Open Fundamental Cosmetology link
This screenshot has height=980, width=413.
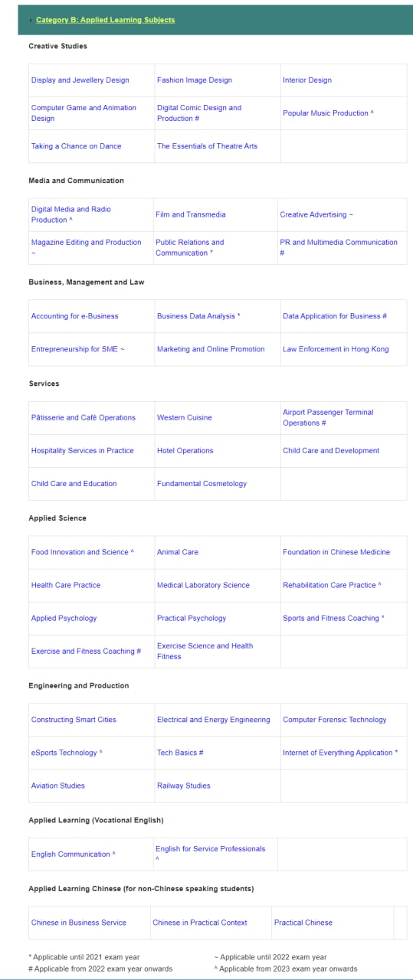click(202, 483)
